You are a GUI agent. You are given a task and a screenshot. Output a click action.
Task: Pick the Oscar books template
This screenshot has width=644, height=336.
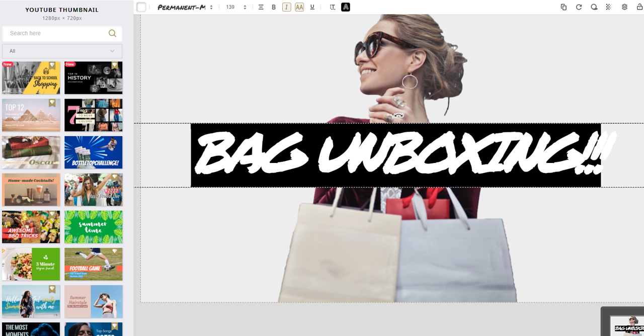(31, 152)
